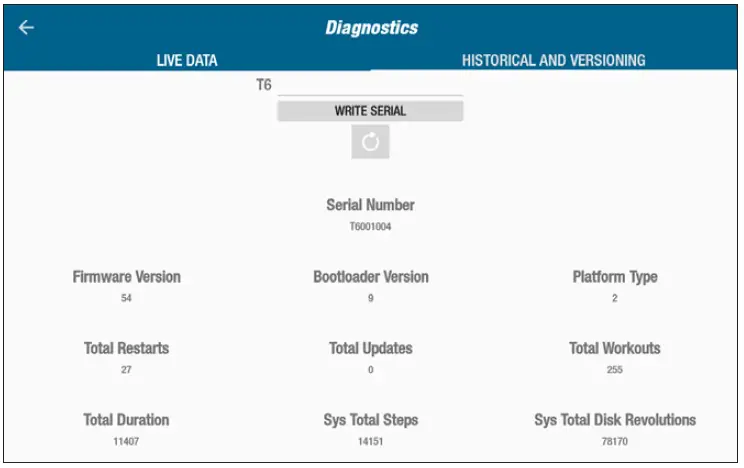Click serial value T6001004
Viewport: 744px width, 468px height.
pyautogui.click(x=370, y=227)
